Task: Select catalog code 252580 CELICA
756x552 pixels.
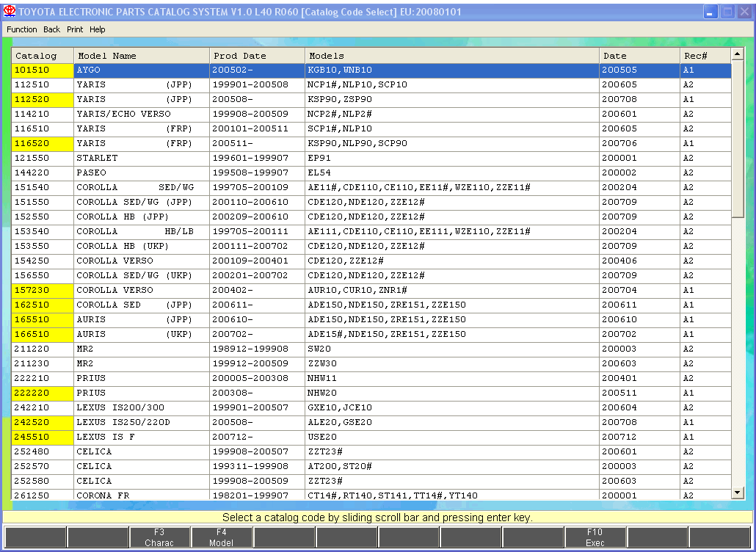Action: (x=371, y=481)
